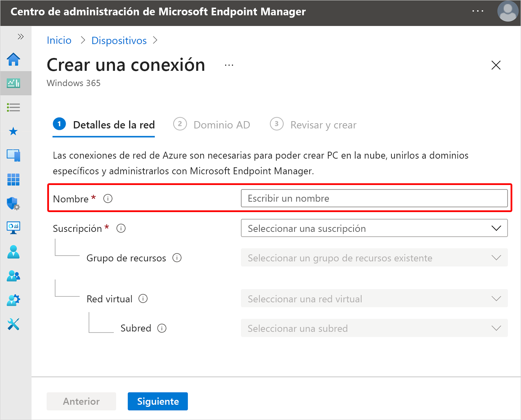The width and height of the screenshot is (521, 420).
Task: Open the Endpoint security shield icon
Action: point(14,203)
